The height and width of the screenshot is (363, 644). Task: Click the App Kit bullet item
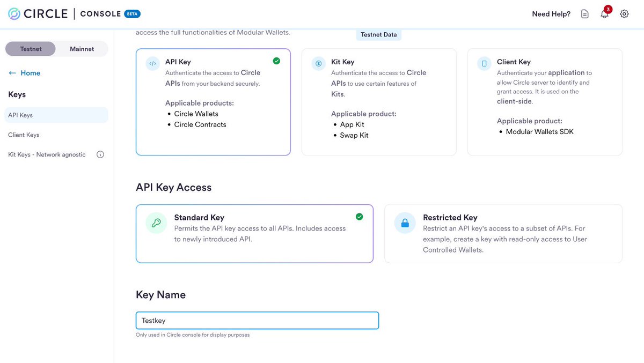(x=352, y=124)
